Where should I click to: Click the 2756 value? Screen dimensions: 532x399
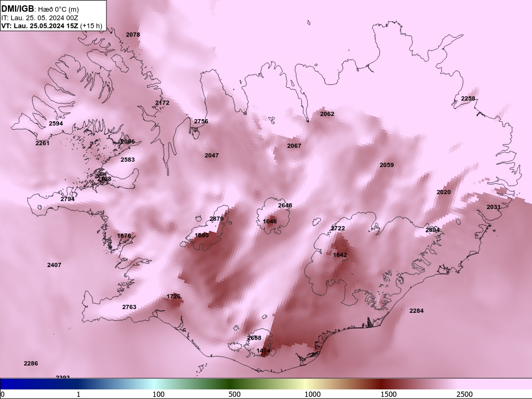[201, 121]
